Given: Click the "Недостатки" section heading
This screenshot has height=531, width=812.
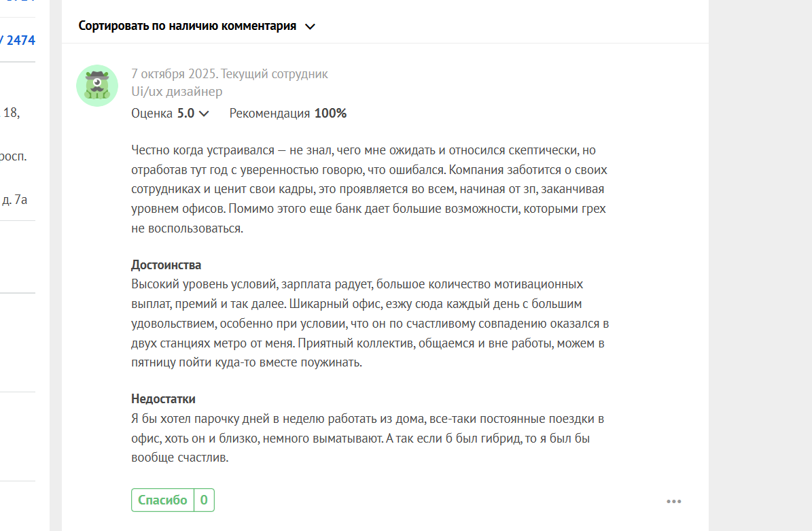Looking at the screenshot, I should [163, 399].
